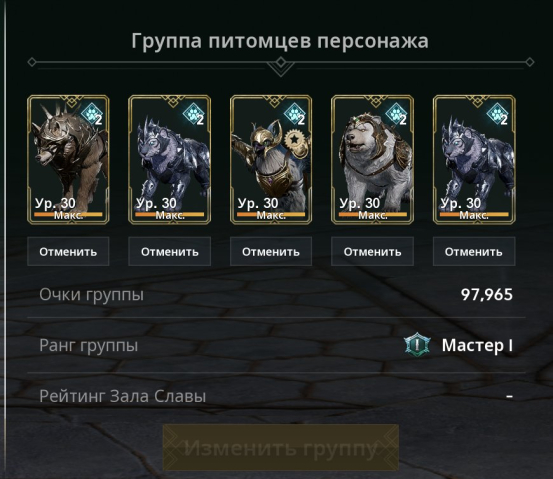The height and width of the screenshot is (479, 553).
Task: Select the brown armored wolf pet card
Action: tap(68, 159)
